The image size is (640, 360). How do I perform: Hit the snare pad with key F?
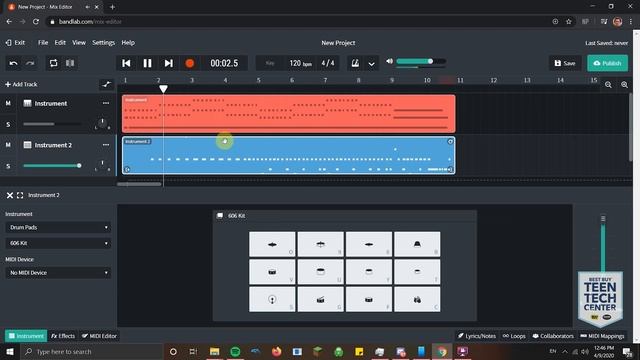369,300
